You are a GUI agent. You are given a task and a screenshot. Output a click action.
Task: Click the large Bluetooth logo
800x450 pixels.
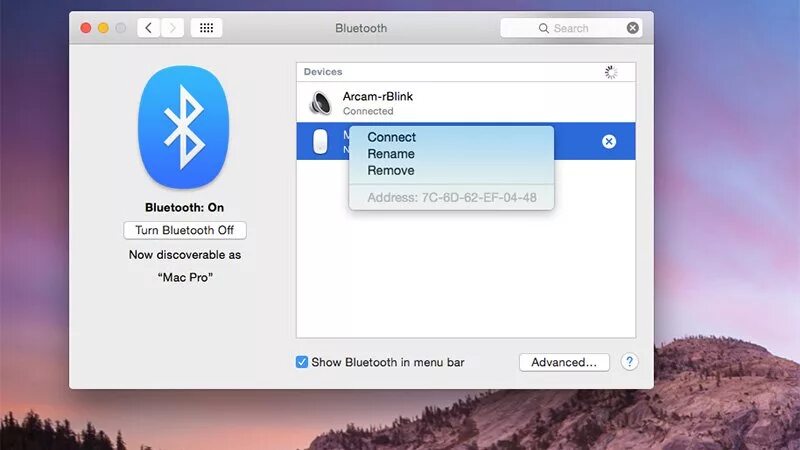184,127
